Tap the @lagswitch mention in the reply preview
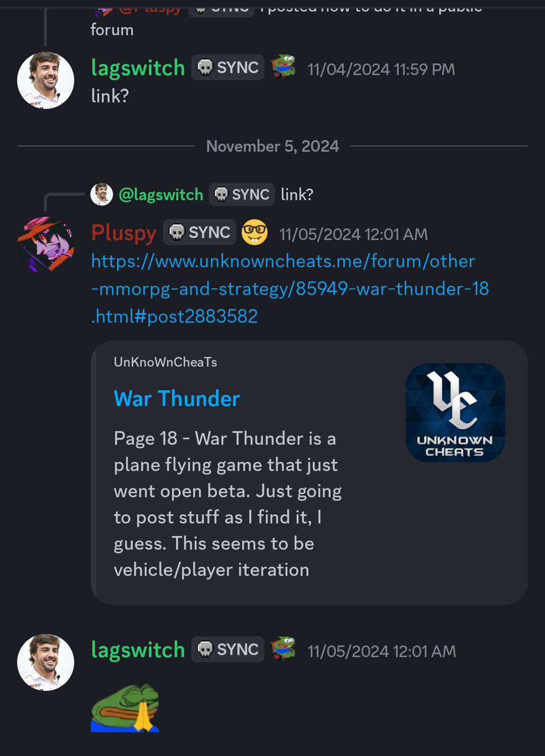 click(161, 195)
